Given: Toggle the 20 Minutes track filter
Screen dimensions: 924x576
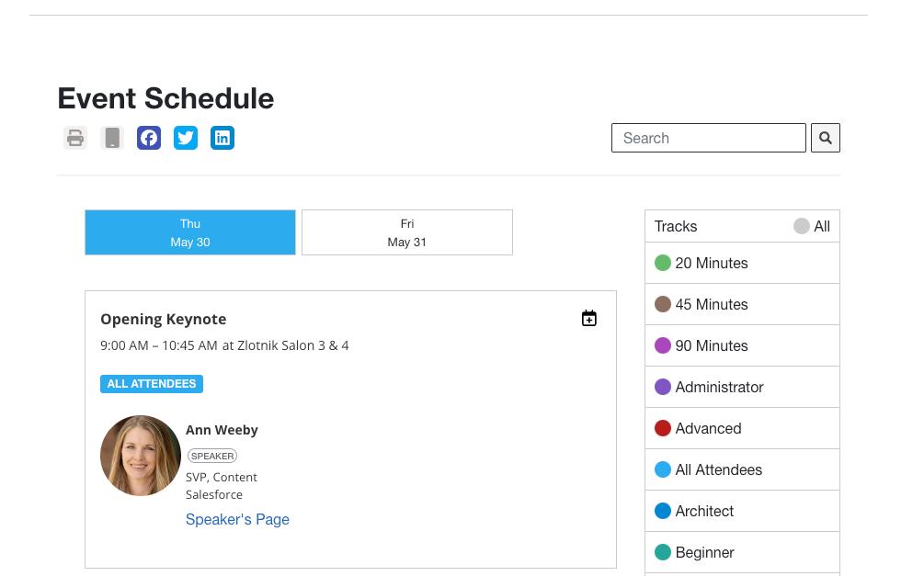Looking at the screenshot, I should (711, 263).
